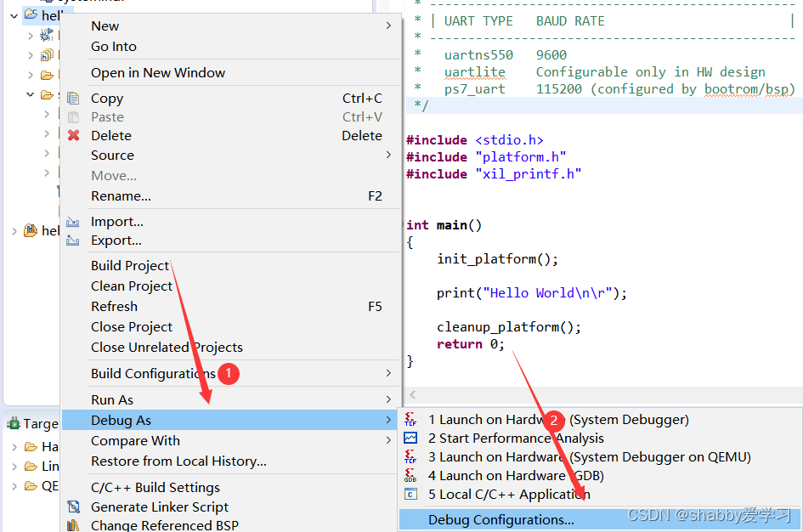The height and width of the screenshot is (532, 803).
Task: Click the GDB launch icon
Action: 410,476
